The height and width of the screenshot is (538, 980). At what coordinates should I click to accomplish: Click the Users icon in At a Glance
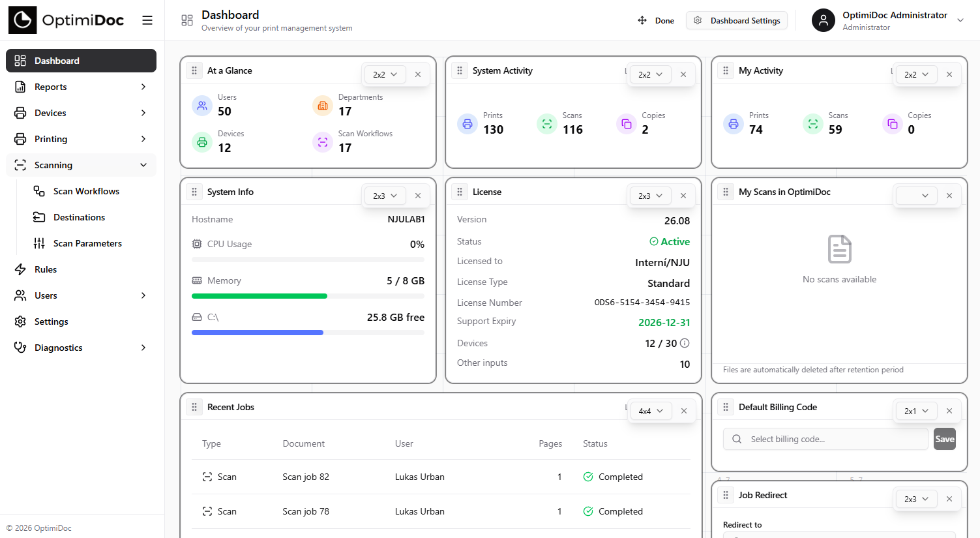tap(202, 106)
